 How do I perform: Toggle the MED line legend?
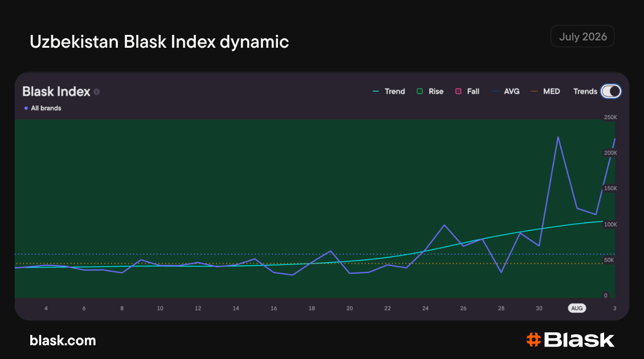point(545,91)
